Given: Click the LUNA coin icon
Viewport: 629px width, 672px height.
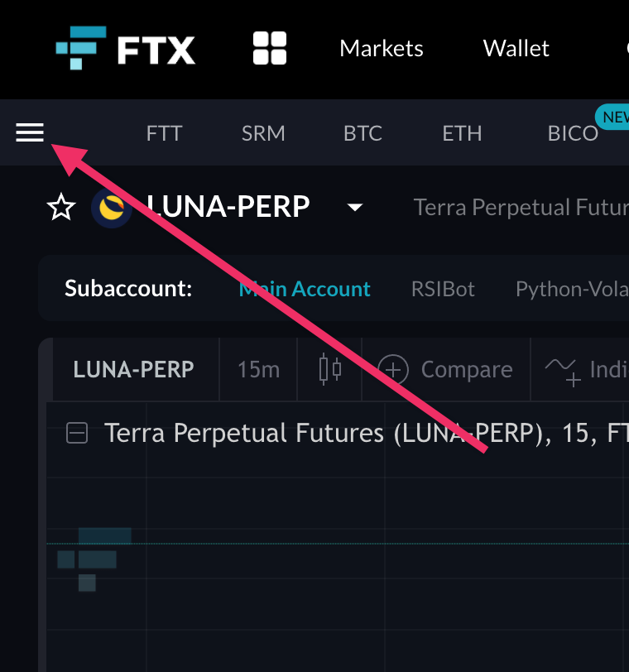Looking at the screenshot, I should (112, 207).
